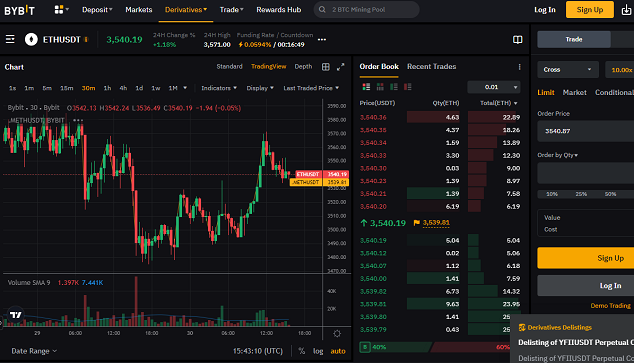This screenshot has width=634, height=363.
Task: Open Order Book options three-dot menu
Action: point(520,67)
